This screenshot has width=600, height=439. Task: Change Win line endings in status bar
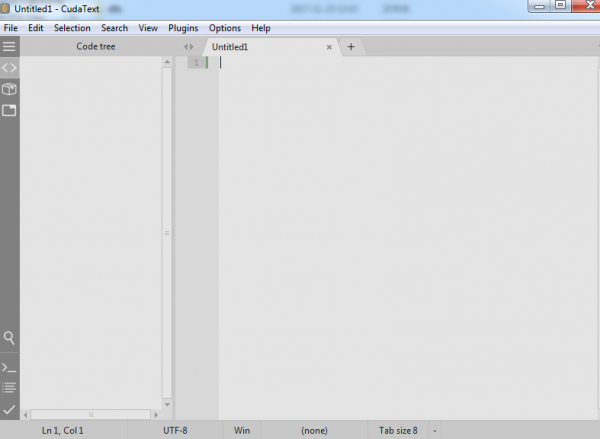[242, 431]
